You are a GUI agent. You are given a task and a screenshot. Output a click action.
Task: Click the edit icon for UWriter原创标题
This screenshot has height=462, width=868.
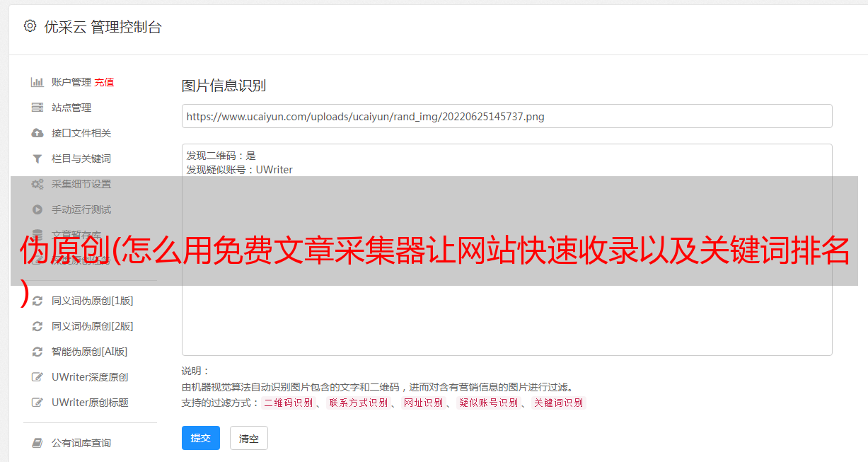pos(37,403)
